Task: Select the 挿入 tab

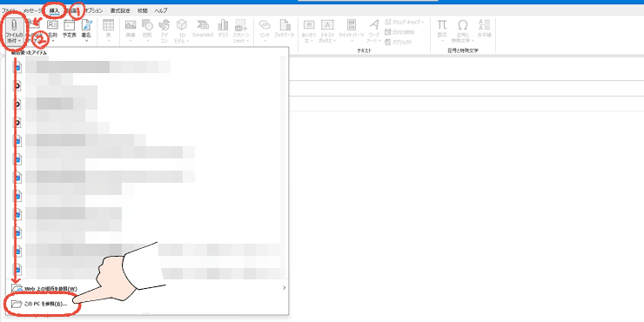Action: [54, 10]
